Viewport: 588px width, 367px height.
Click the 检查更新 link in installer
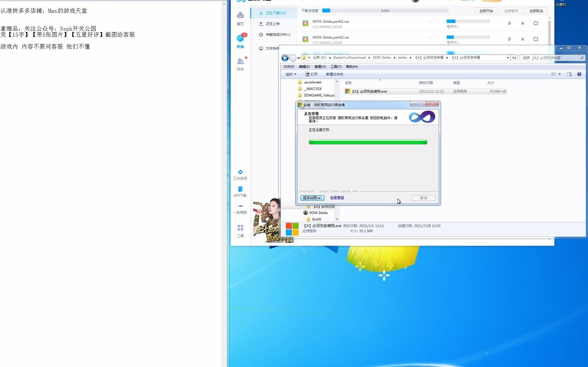337,198
